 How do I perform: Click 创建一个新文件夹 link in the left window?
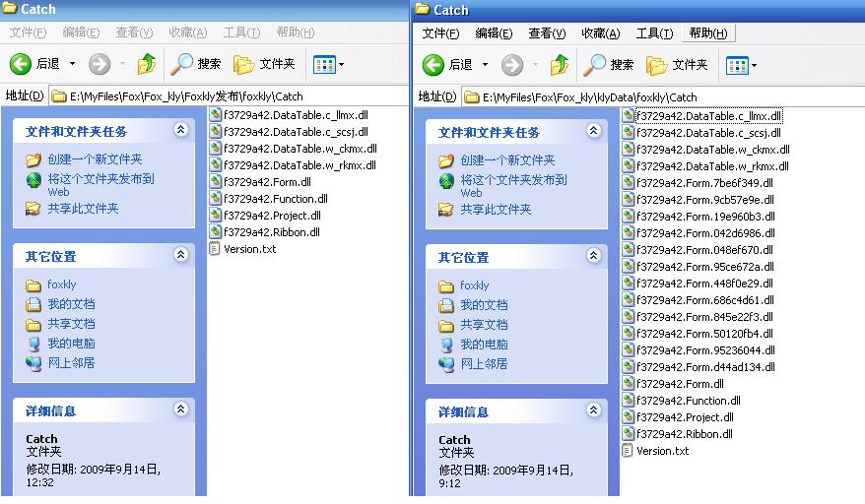(x=95, y=159)
